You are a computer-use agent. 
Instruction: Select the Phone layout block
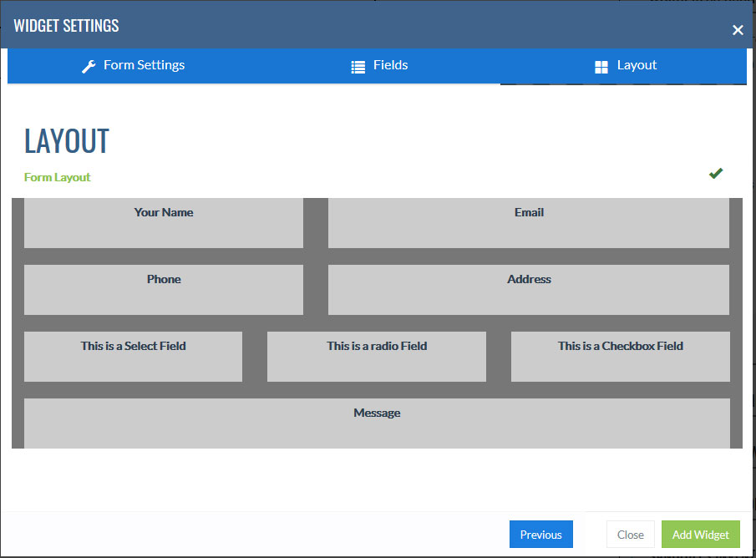[164, 290]
